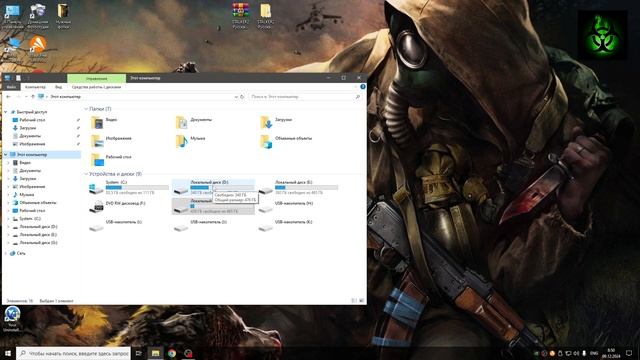
Task: Select Локальный диск (E:) in navigation tree
Action: coord(38,235)
